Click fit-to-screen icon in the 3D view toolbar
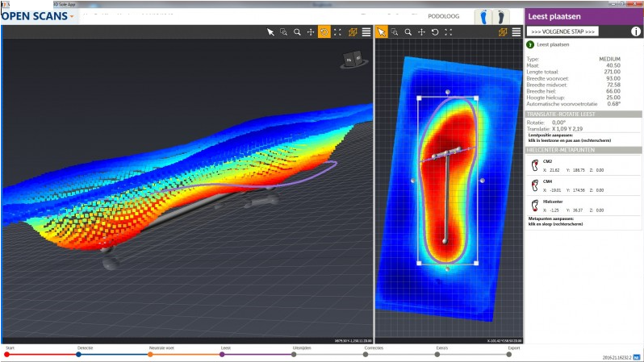 (337, 32)
